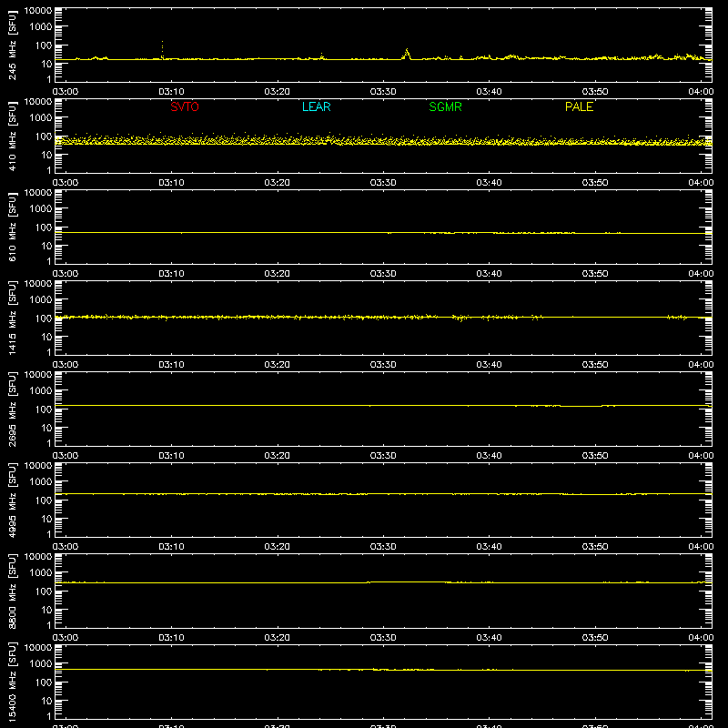Click the 04:00 label under the 245 MHz plot

click(x=701, y=92)
